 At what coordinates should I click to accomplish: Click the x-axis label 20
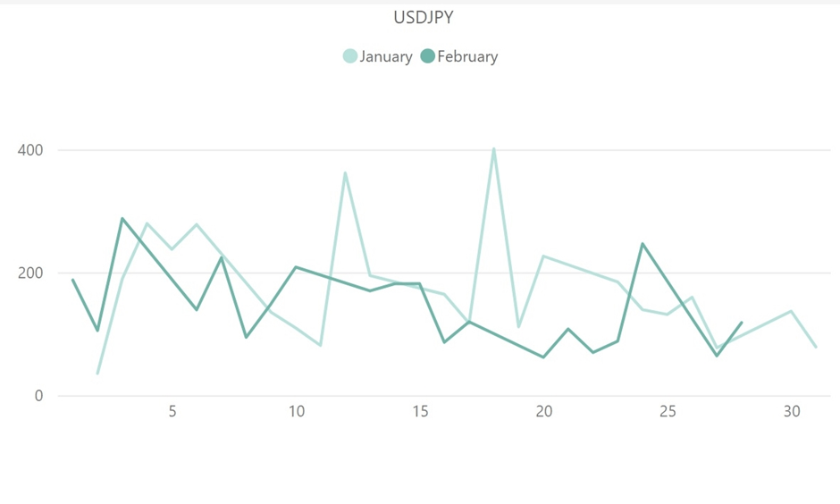543,412
